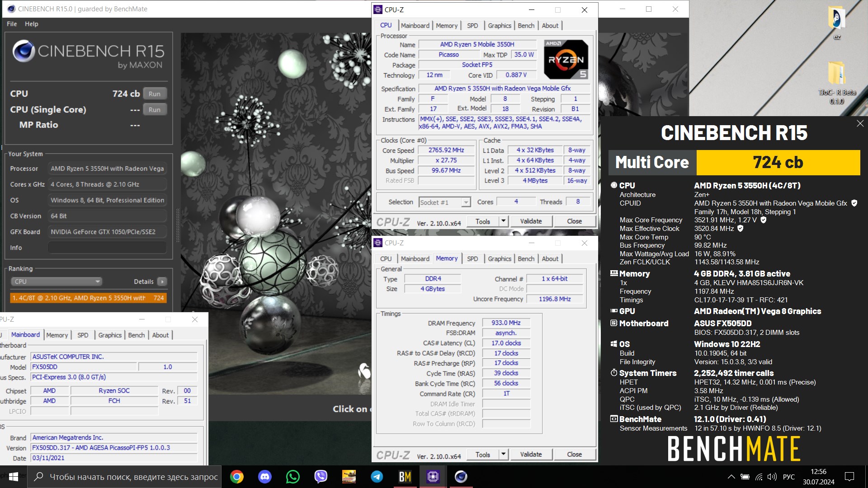Close the BenchMate result overlay with X

click(860, 123)
